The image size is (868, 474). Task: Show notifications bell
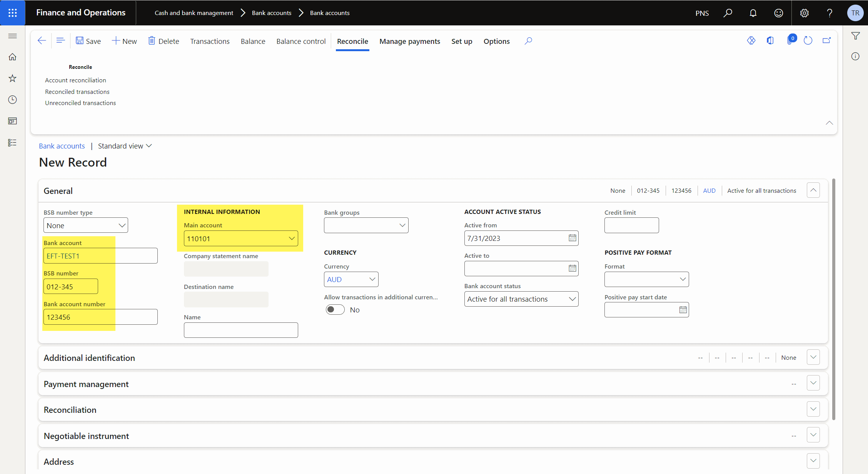(x=753, y=13)
